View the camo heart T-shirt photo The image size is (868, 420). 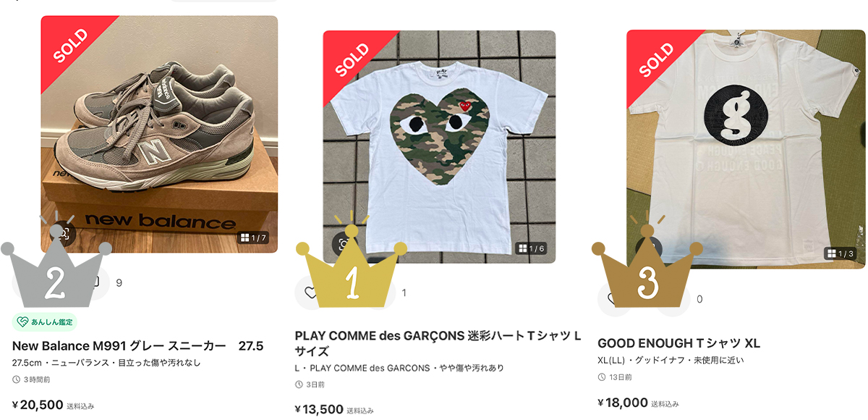[439, 146]
